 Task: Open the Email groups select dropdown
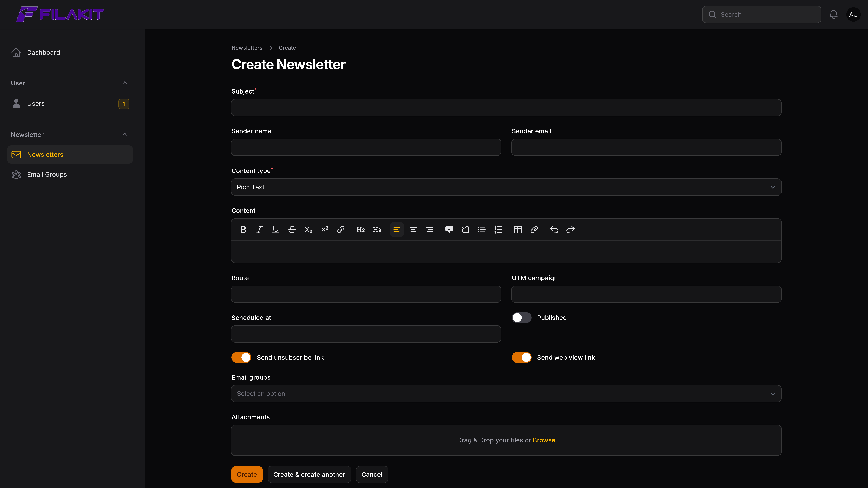tap(506, 393)
